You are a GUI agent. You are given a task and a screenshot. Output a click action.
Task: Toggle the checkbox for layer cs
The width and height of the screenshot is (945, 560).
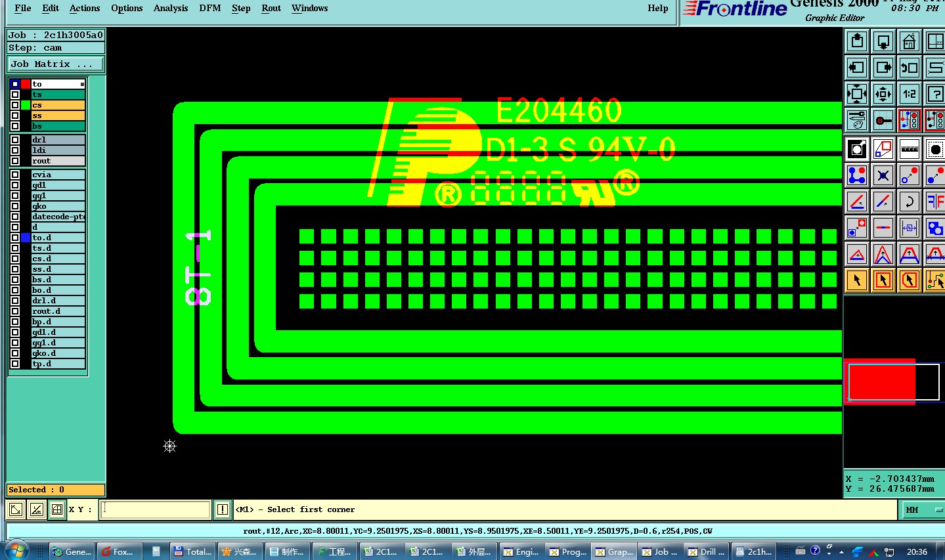15,105
